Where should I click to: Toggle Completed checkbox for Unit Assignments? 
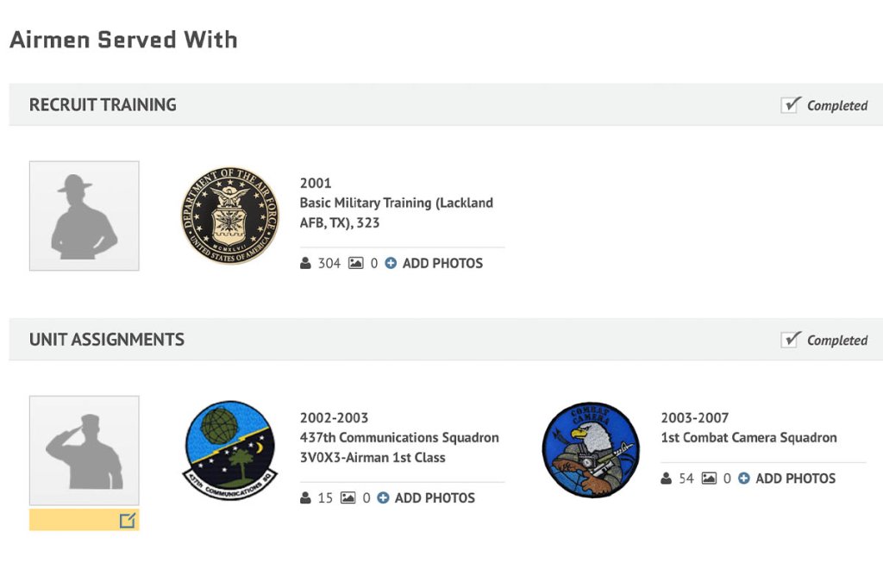coord(790,340)
